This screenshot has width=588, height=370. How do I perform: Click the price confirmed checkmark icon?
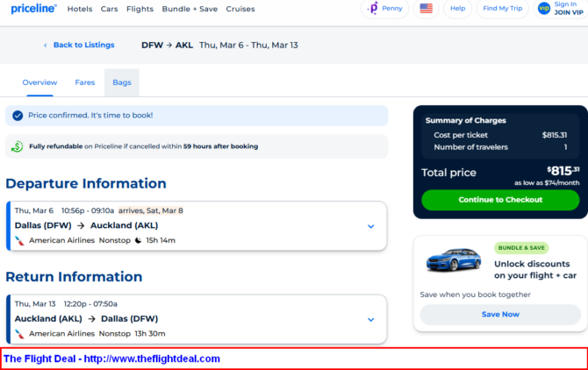click(18, 116)
